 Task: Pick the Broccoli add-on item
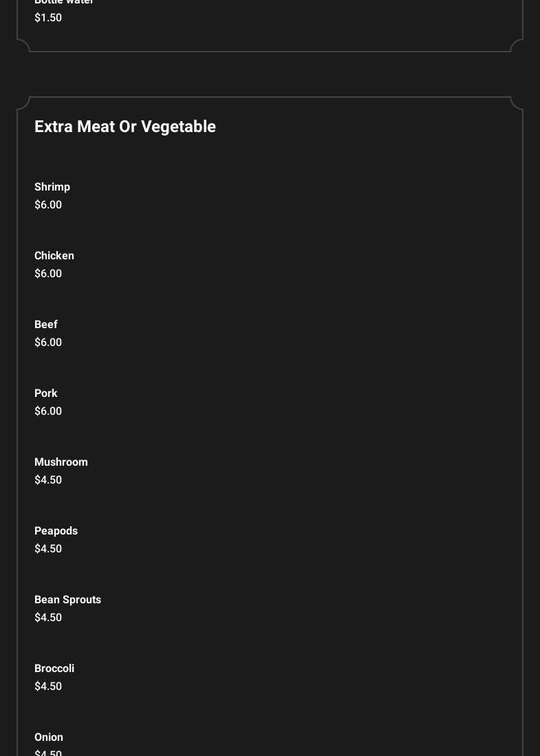(54, 669)
